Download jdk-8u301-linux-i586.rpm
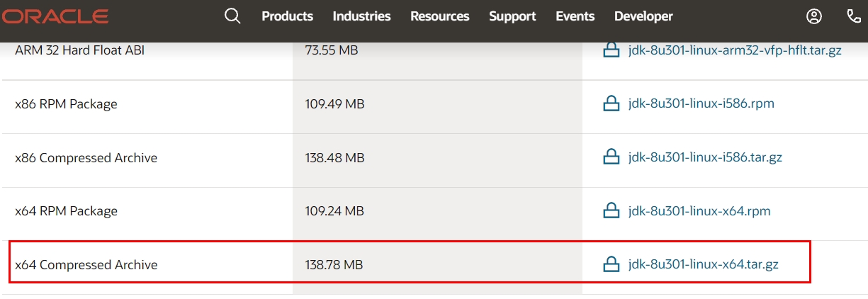 (701, 104)
